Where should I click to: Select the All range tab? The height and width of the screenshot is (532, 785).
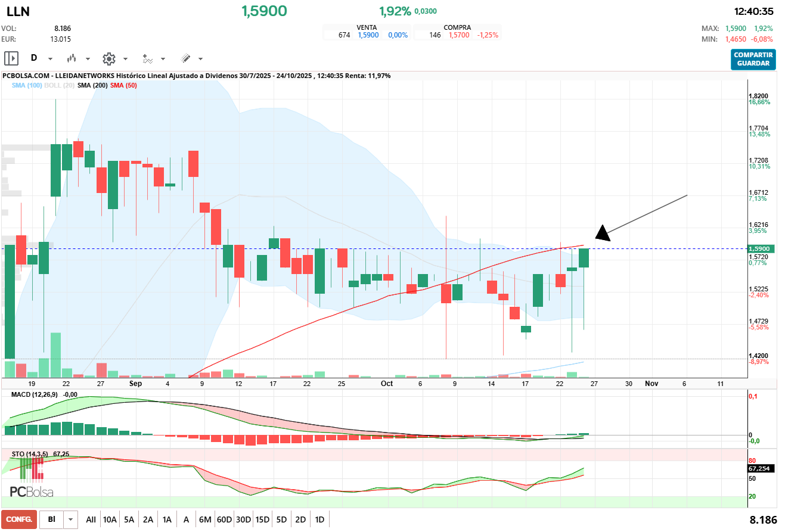coord(91,519)
